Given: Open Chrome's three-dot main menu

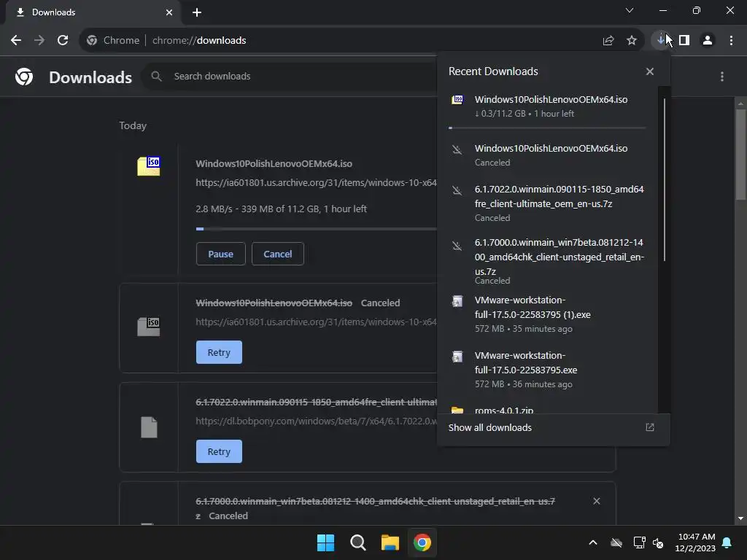Looking at the screenshot, I should pos(731,41).
